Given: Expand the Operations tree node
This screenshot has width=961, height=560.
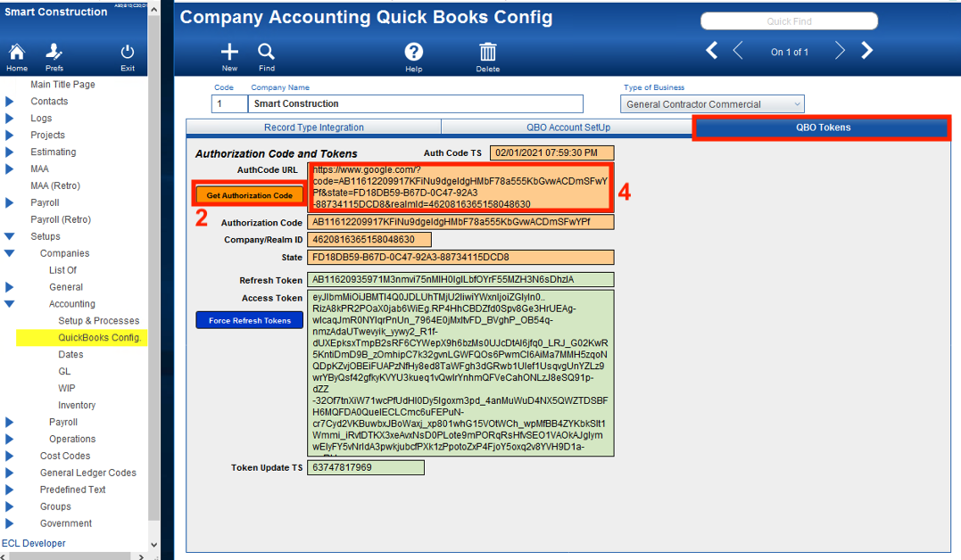Looking at the screenshot, I should (9, 439).
